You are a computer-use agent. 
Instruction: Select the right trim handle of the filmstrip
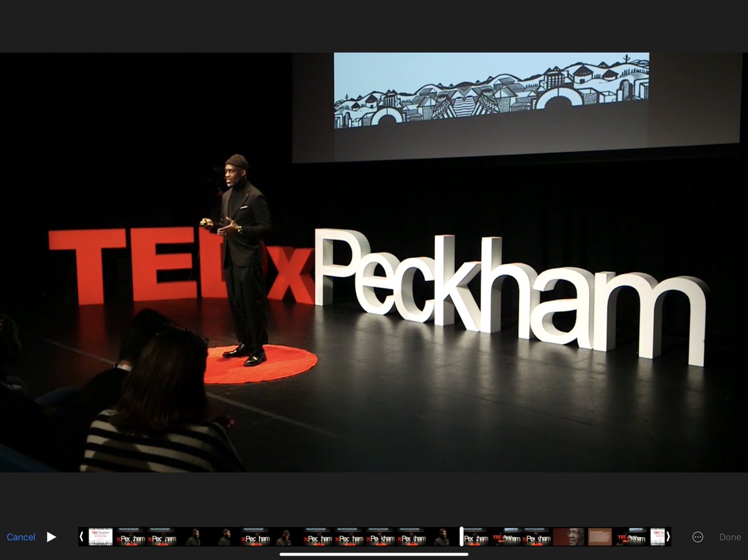tap(668, 537)
